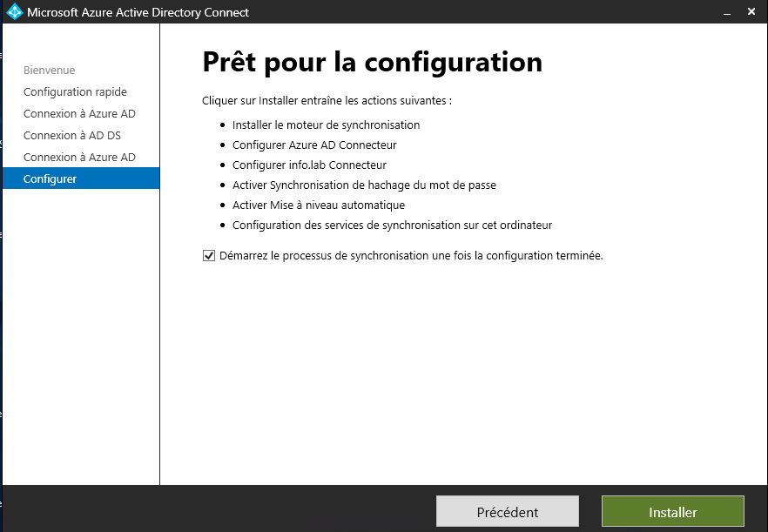Select the Configuration rapide sidebar step
768x532 pixels.
pyautogui.click(x=75, y=92)
